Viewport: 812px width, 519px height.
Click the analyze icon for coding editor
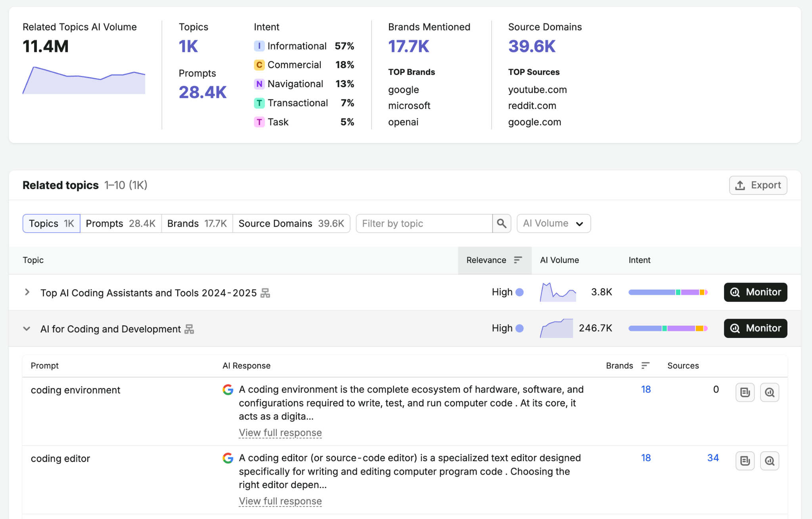pos(770,461)
